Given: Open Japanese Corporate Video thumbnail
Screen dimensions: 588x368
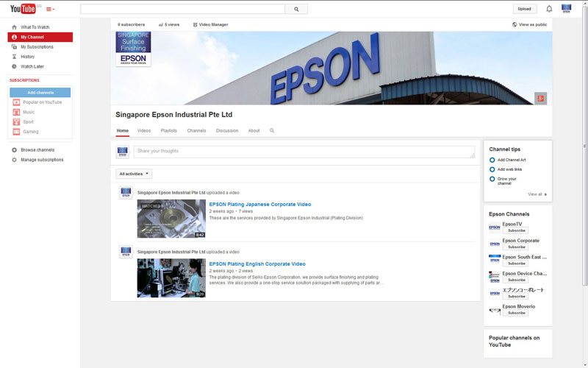Looking at the screenshot, I should point(171,219).
